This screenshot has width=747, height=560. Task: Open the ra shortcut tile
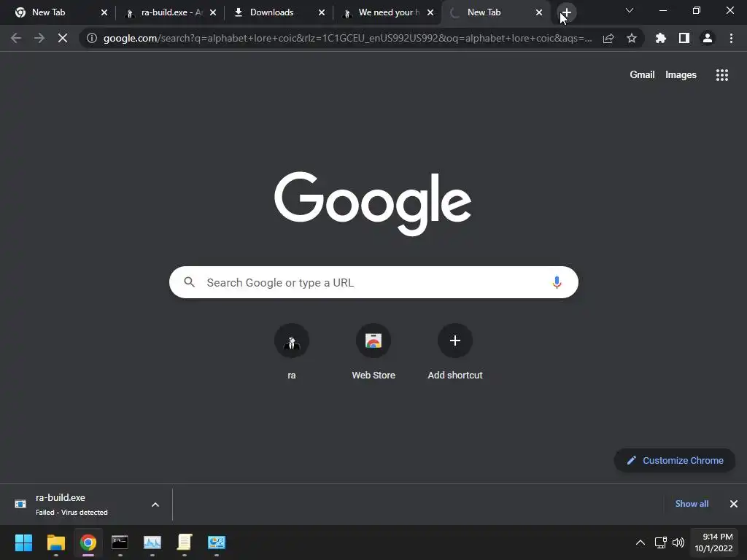[x=292, y=352]
